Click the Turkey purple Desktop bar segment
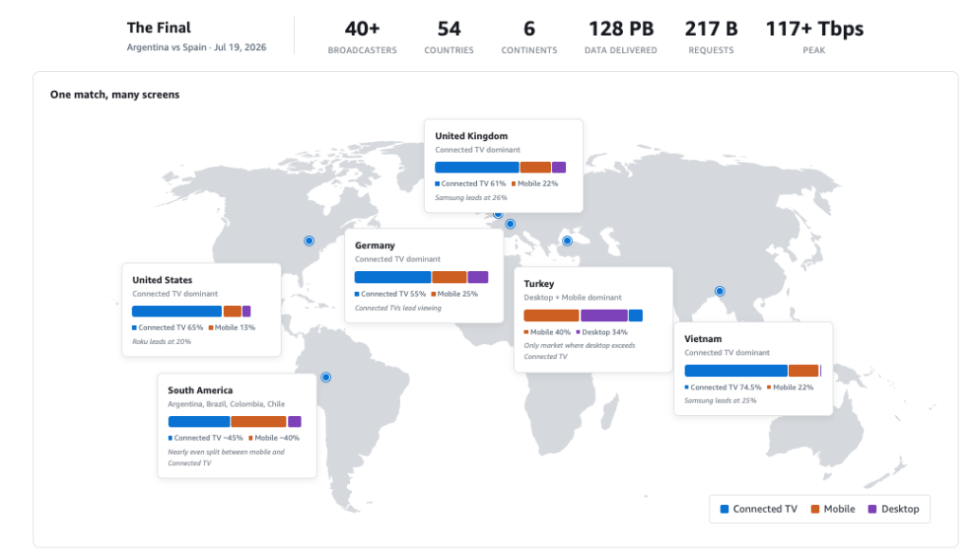971x560 pixels. 604,316
